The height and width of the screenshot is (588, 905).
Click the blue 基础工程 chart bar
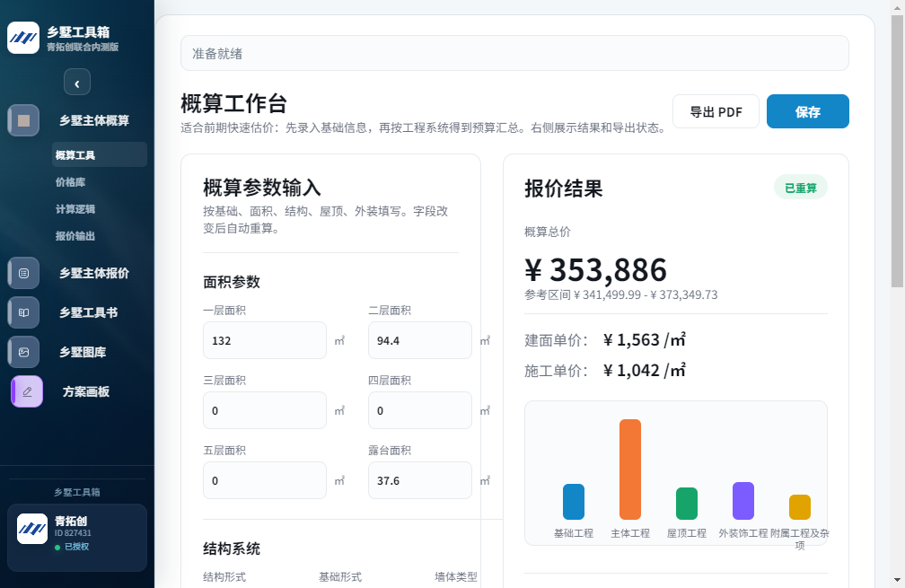click(x=574, y=502)
